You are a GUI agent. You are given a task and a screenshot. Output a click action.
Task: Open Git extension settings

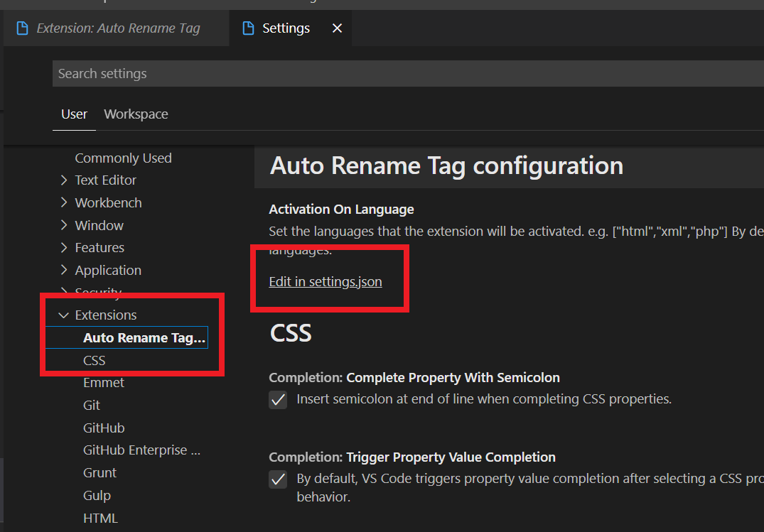tap(92, 406)
